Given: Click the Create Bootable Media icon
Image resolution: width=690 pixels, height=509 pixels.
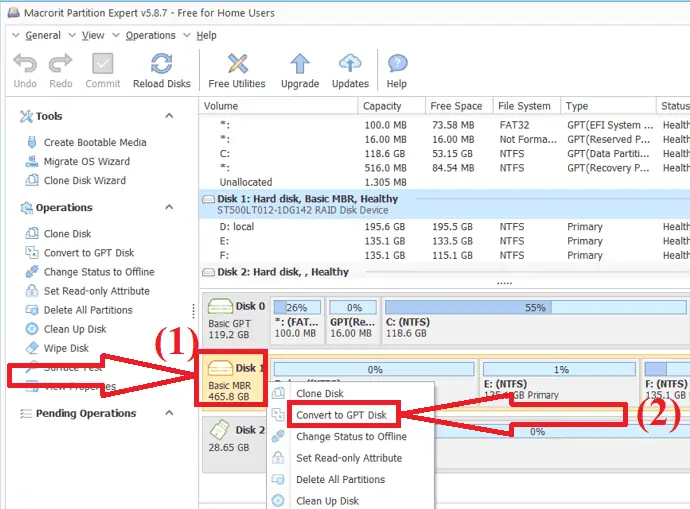Looking at the screenshot, I should click(32, 142).
